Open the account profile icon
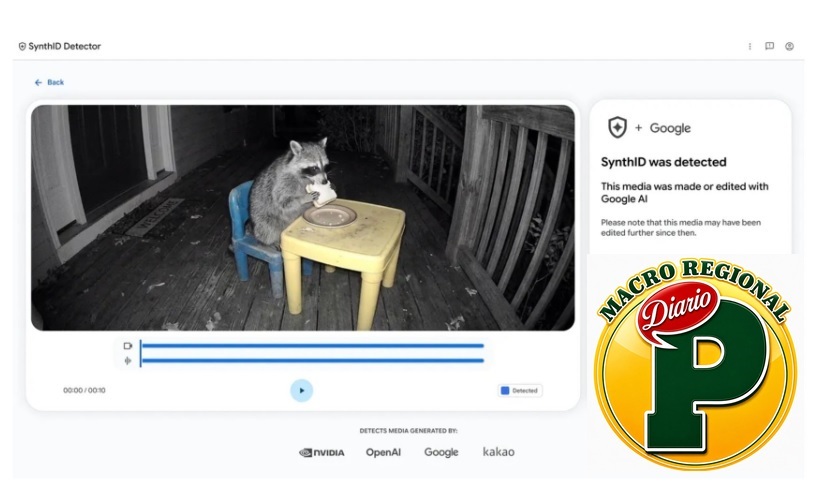 [789, 46]
